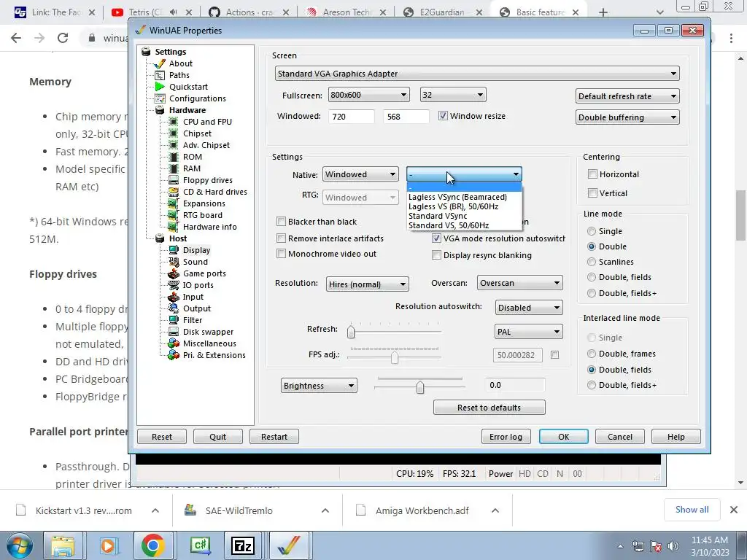Viewport: 747px width, 560px height.
Task: Enable Vertical centering checkbox
Action: click(x=592, y=192)
